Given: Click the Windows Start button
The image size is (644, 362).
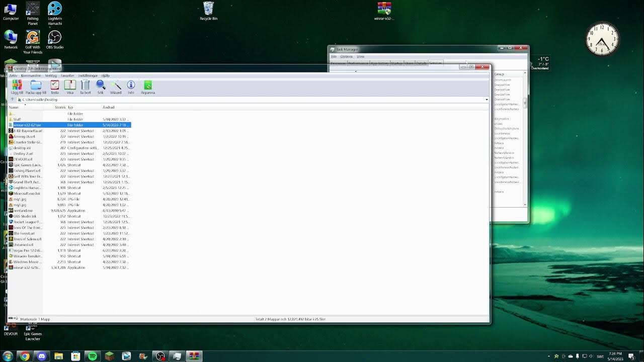Looking at the screenshot, I should [8, 356].
